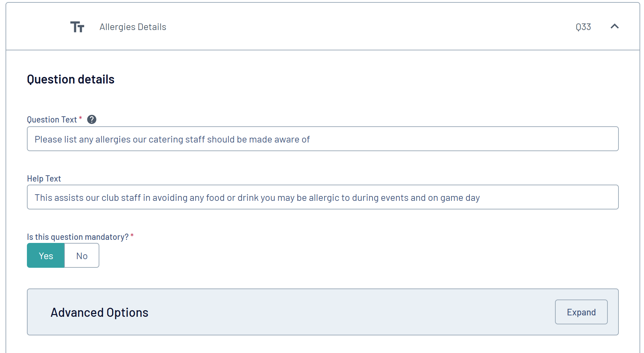Focus the Question Text input field
The width and height of the screenshot is (644, 353).
[x=414, y=139]
